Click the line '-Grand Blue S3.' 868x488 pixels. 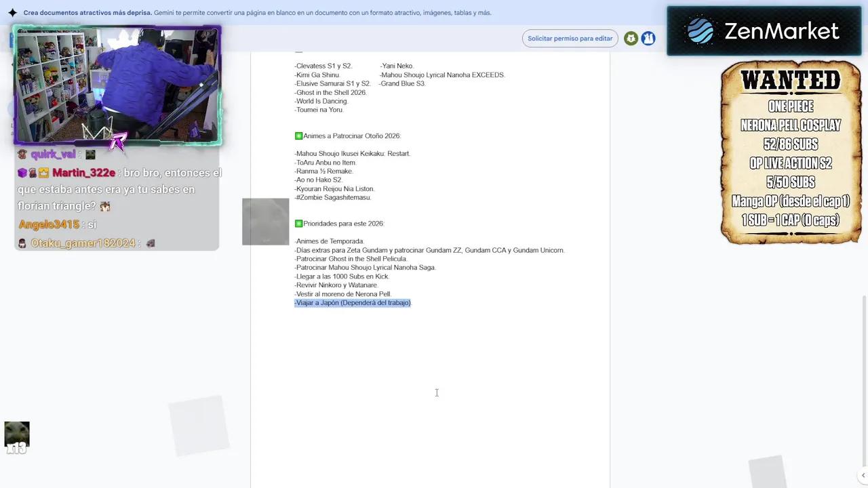tap(403, 84)
